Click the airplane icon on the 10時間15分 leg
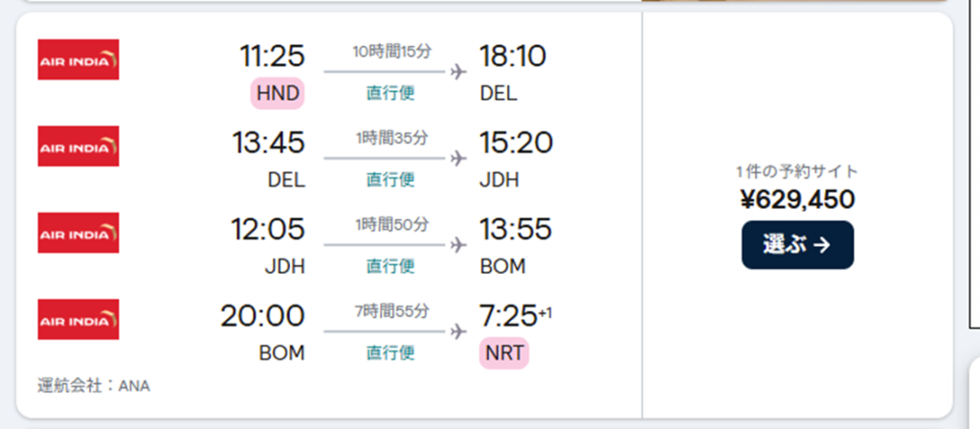 point(457,72)
